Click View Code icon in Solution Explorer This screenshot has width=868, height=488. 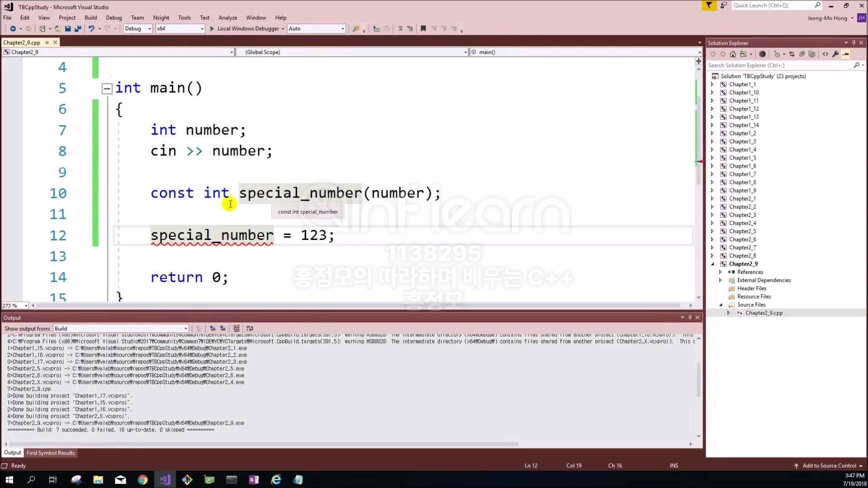[826, 54]
